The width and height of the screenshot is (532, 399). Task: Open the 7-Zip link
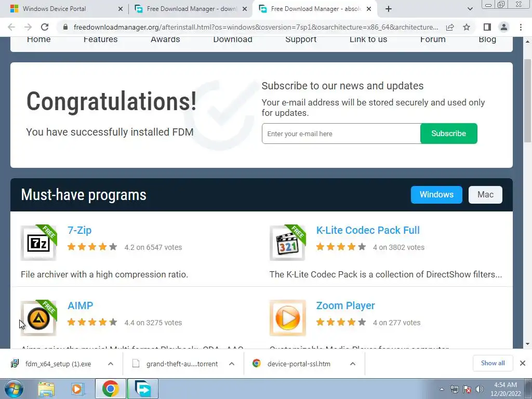tap(79, 230)
